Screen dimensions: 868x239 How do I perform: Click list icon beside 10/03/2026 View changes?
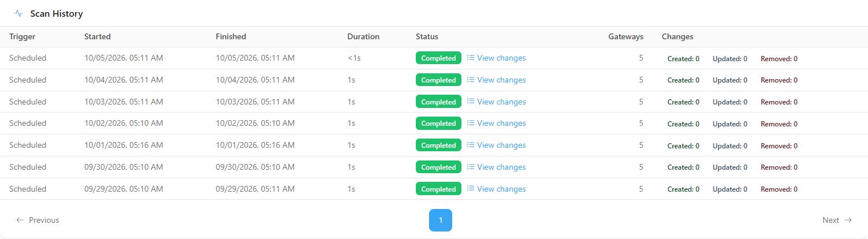471,102
